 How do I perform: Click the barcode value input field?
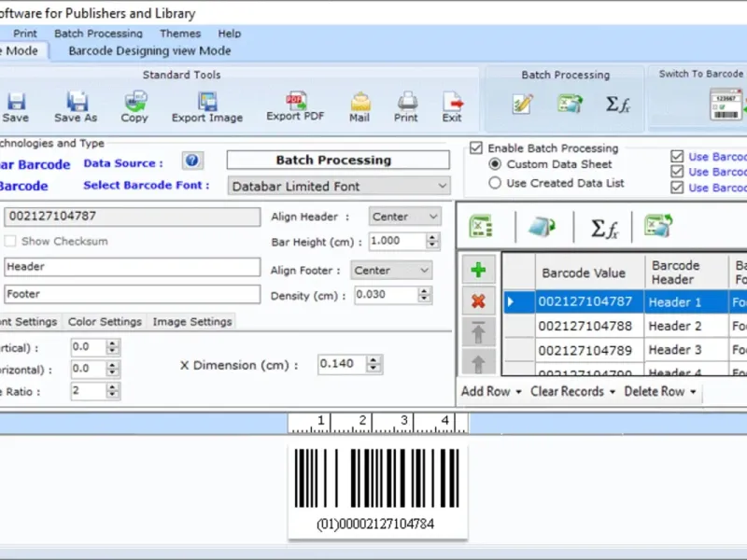[x=132, y=217]
